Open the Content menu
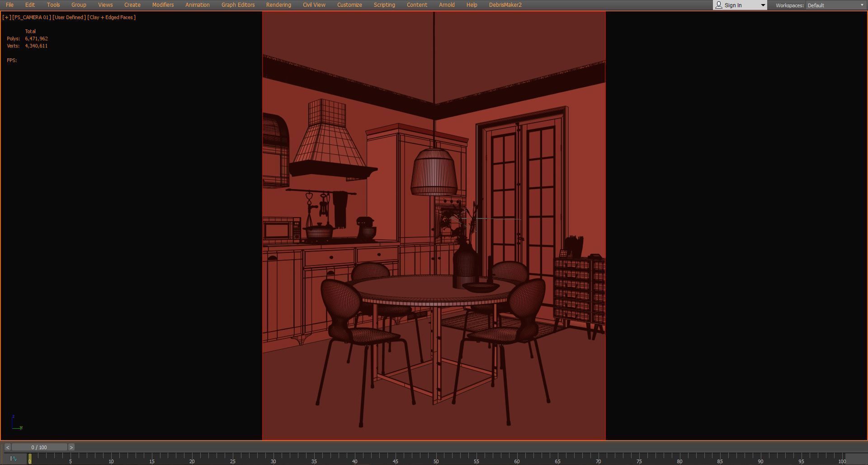 (x=417, y=5)
